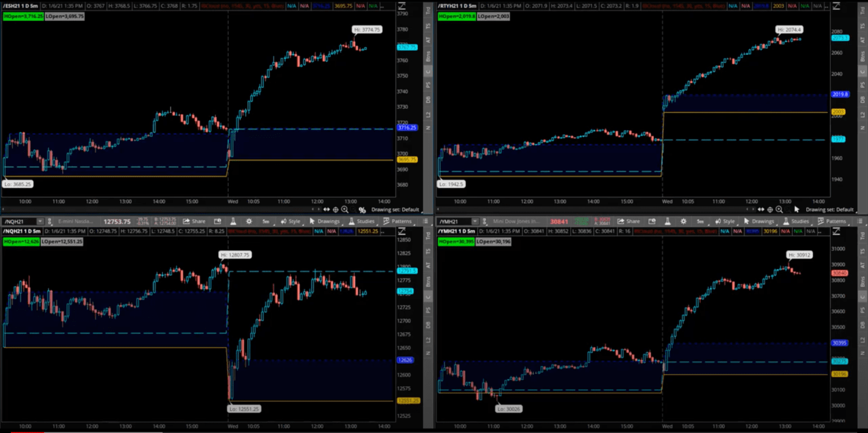The width and height of the screenshot is (868, 433).
Task: Toggle the Btns sidebar button on the /ES chart
Action: tap(428, 56)
